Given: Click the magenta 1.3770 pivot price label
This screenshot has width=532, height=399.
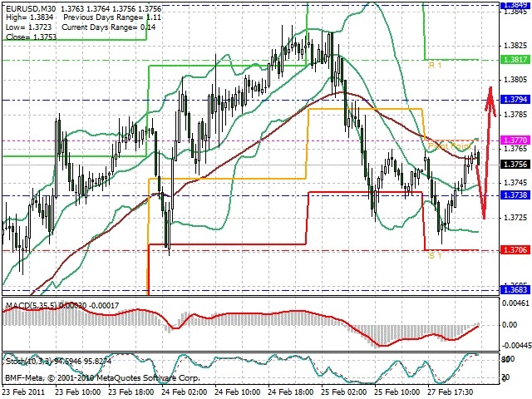Looking at the screenshot, I should [515, 140].
